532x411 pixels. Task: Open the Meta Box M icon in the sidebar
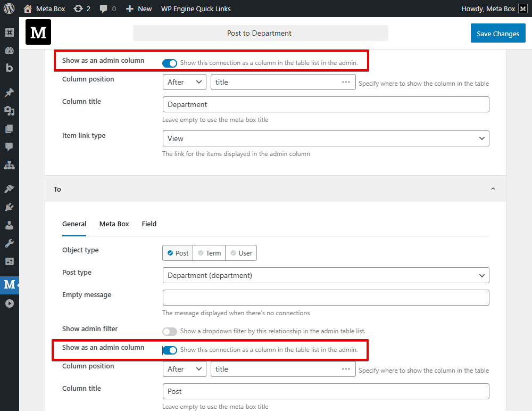pyautogui.click(x=10, y=285)
